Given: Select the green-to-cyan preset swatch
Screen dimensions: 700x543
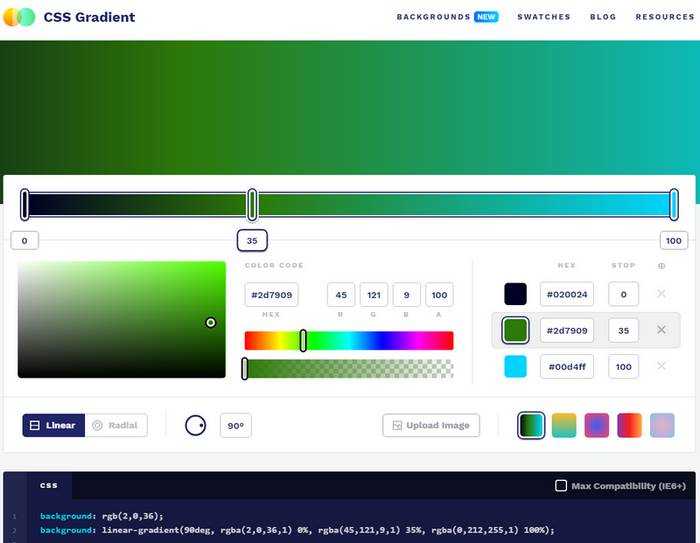Looking at the screenshot, I should click(531, 425).
